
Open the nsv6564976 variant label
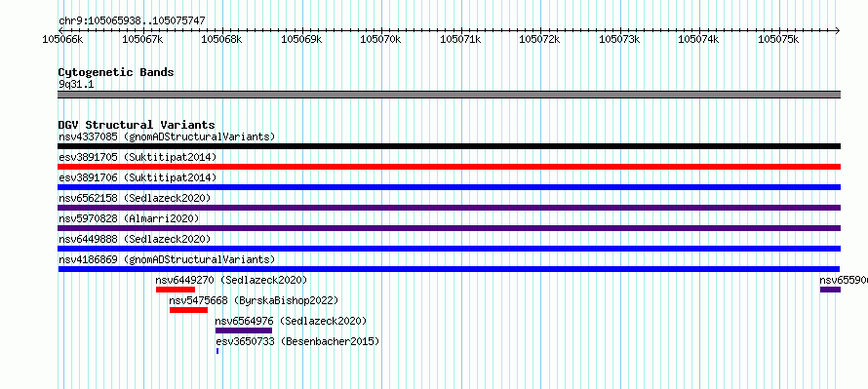pyautogui.click(x=292, y=321)
